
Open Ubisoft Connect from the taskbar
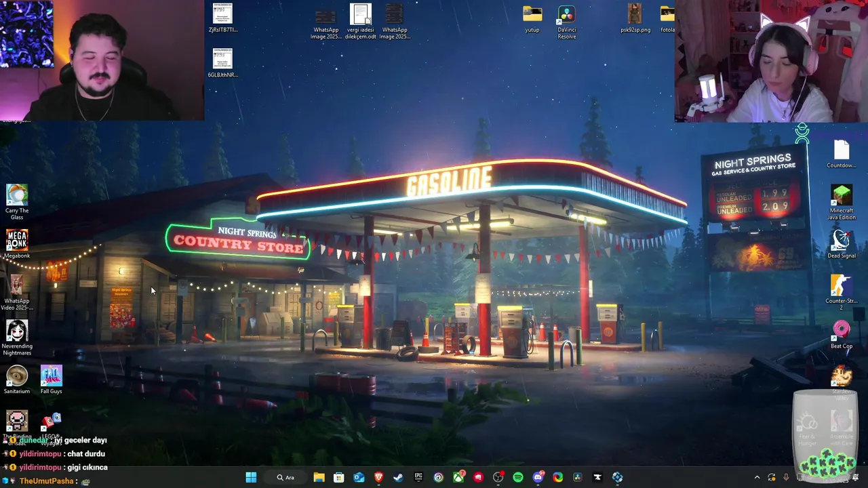(x=438, y=477)
